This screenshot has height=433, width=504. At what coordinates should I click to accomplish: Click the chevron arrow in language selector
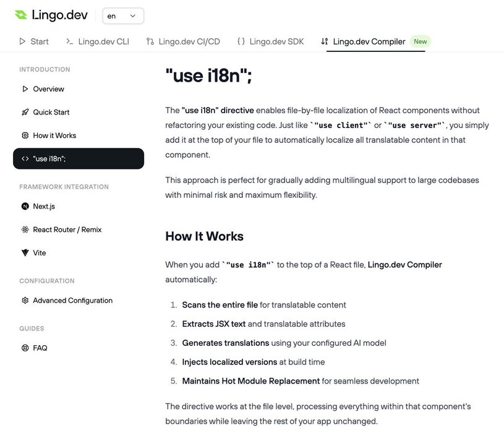coord(133,15)
